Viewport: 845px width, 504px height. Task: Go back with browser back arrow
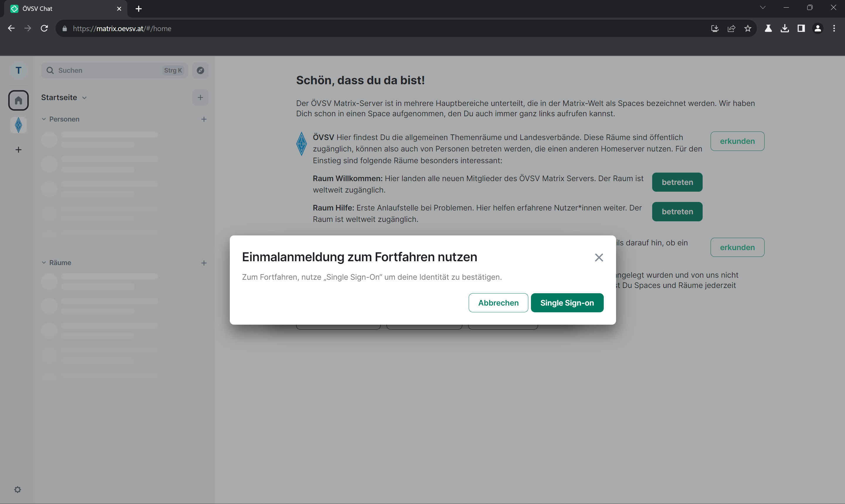point(11,28)
